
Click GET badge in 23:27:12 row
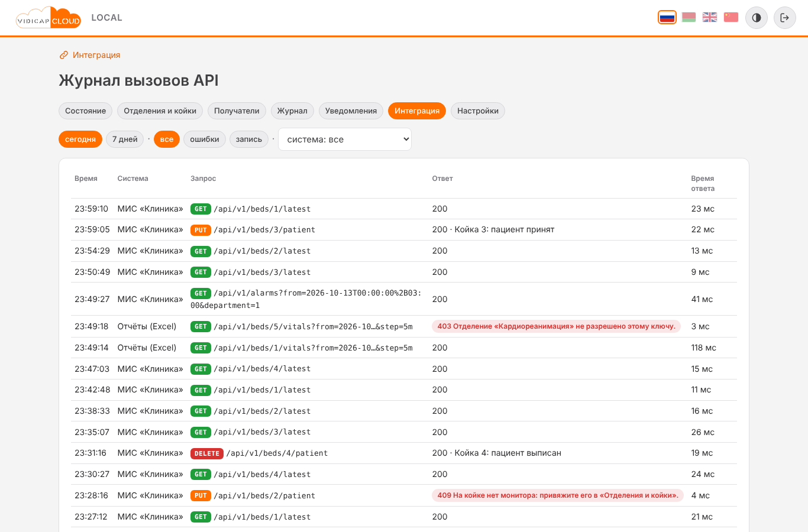201,517
